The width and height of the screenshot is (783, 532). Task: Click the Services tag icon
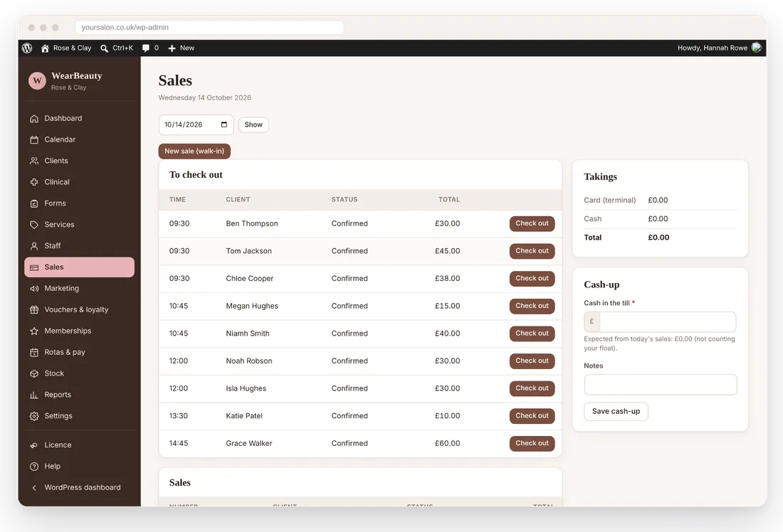[34, 225]
